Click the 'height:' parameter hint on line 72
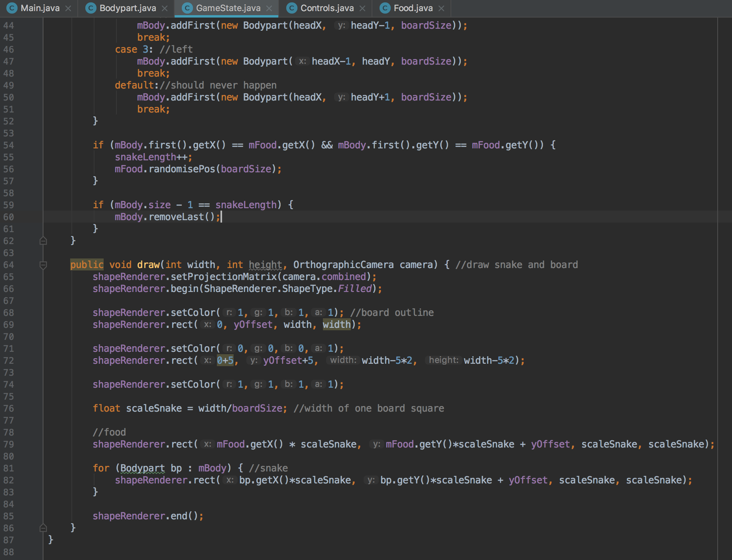The height and width of the screenshot is (560, 732). click(x=443, y=360)
